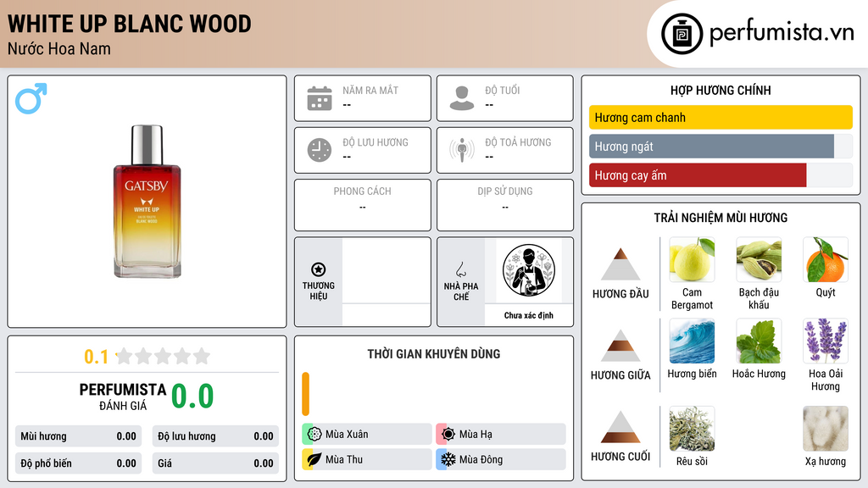
Task: Open the Hoa Oải Hương lavender image
Action: click(826, 341)
